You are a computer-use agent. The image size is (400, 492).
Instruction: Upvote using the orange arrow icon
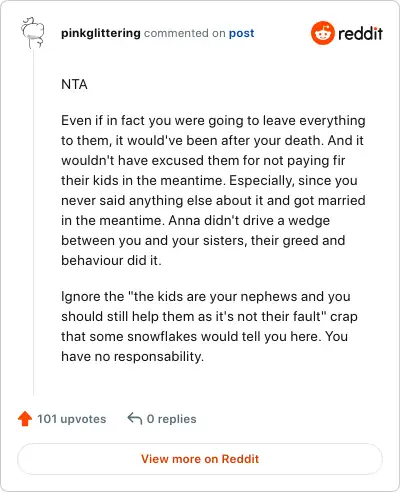25,419
